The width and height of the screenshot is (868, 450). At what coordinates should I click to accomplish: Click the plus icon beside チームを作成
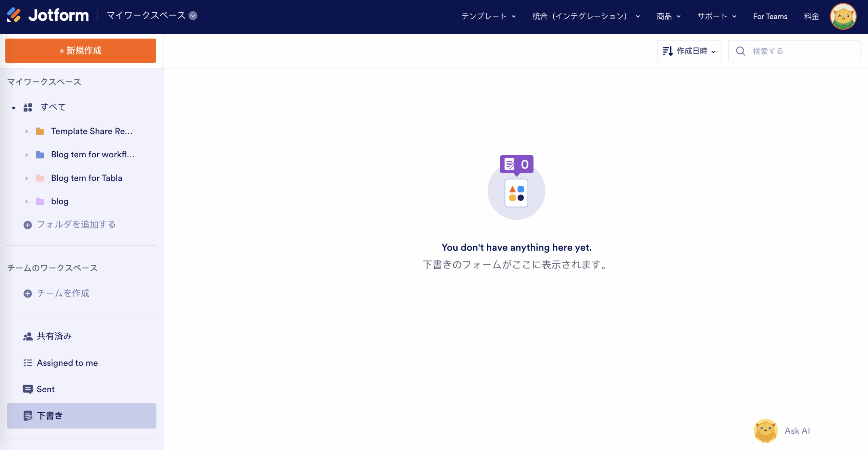click(x=28, y=293)
